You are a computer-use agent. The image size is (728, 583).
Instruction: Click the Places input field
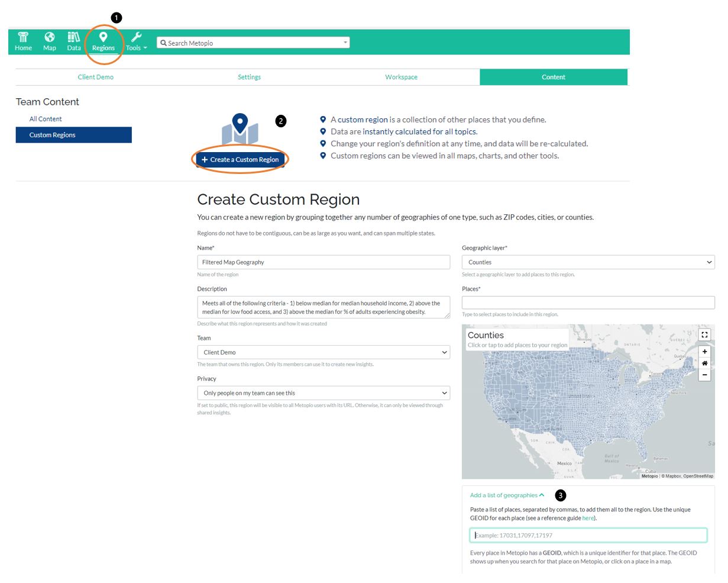pos(588,302)
